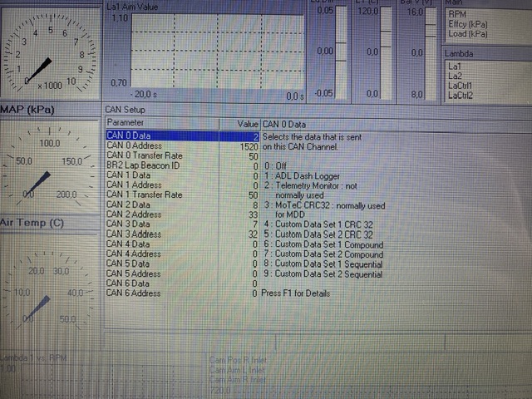Click the Value column header
This screenshot has width=532, height=399.
click(x=239, y=124)
